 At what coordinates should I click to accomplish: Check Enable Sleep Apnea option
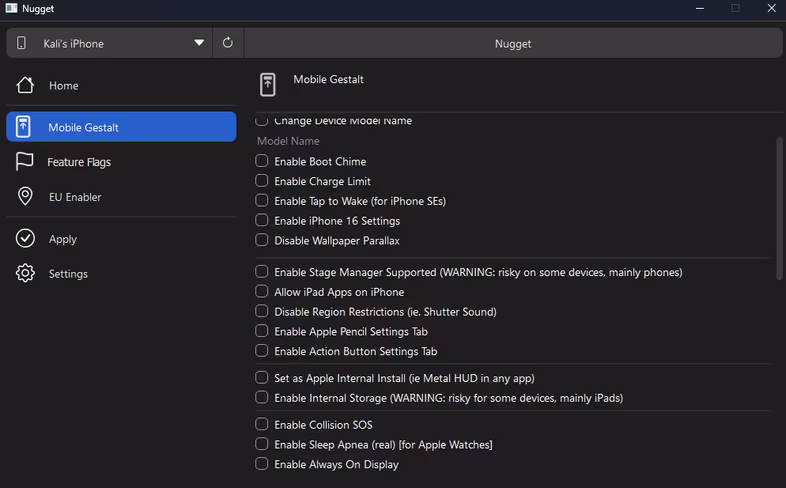pos(262,444)
